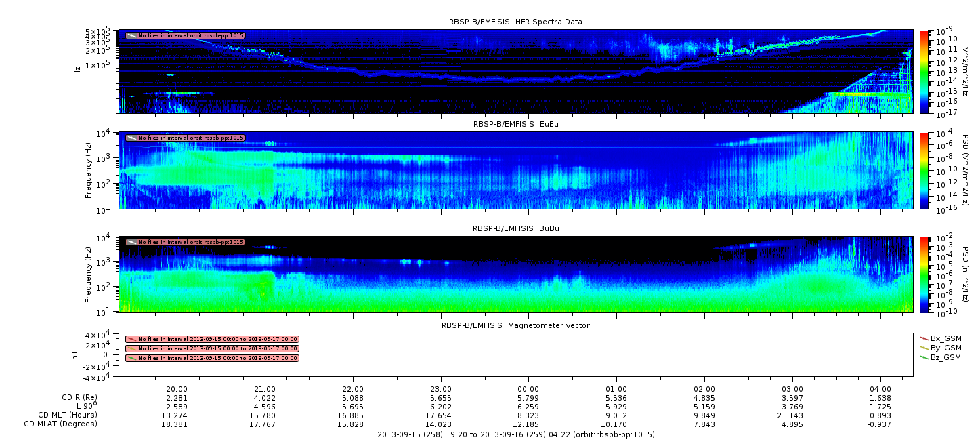Image resolution: width=980 pixels, height=446 pixels.
Task: Select the green Bz_GSM legend line marker
Action: tap(924, 357)
